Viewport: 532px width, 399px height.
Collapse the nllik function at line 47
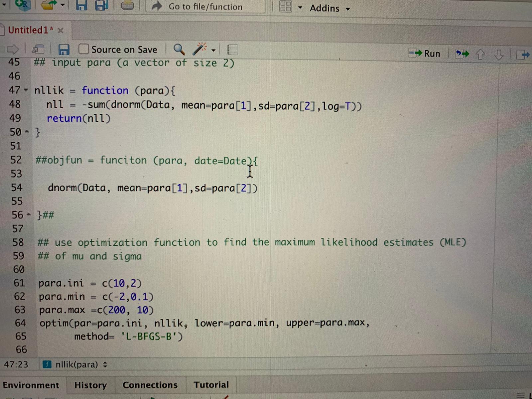pos(26,90)
